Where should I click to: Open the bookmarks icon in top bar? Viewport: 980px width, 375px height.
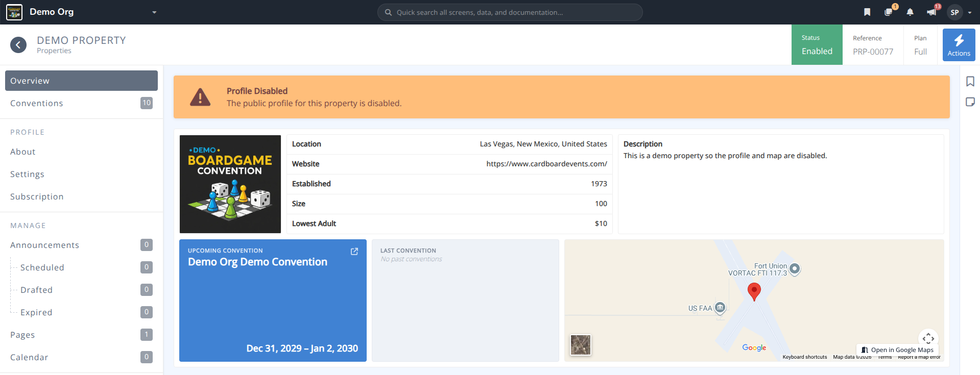click(x=867, y=12)
